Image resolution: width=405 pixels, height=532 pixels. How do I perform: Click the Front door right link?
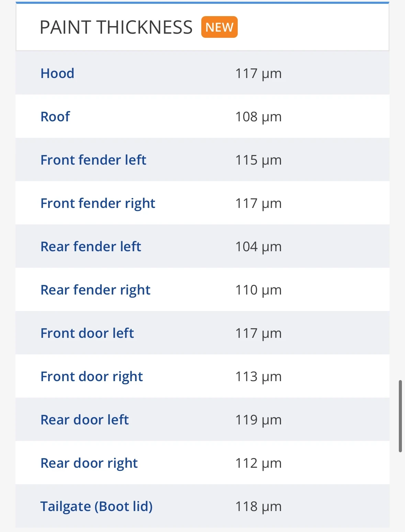tap(92, 377)
